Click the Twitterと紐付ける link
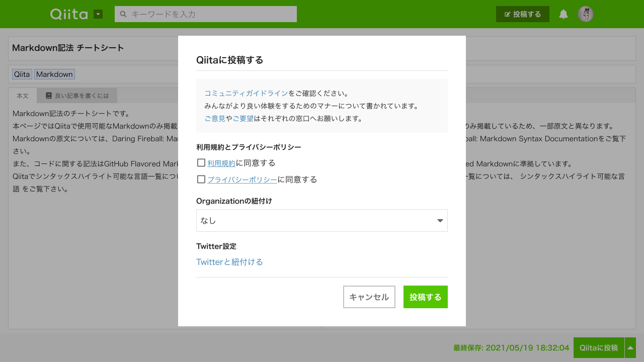 [x=229, y=262]
